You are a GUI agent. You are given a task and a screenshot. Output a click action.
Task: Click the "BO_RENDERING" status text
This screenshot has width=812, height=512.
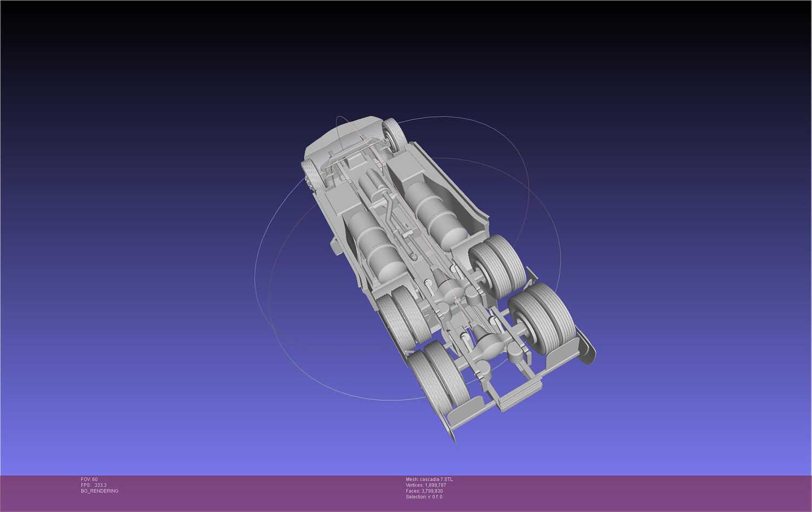point(100,491)
